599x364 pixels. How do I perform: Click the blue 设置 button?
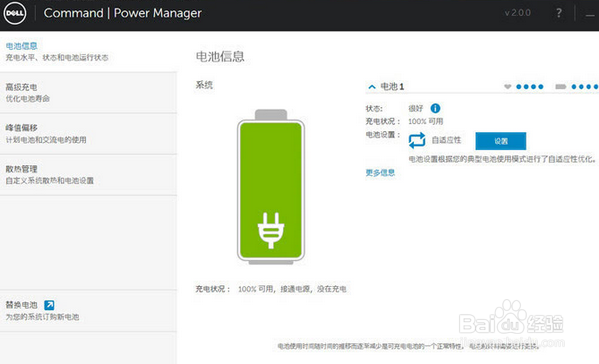coord(500,141)
